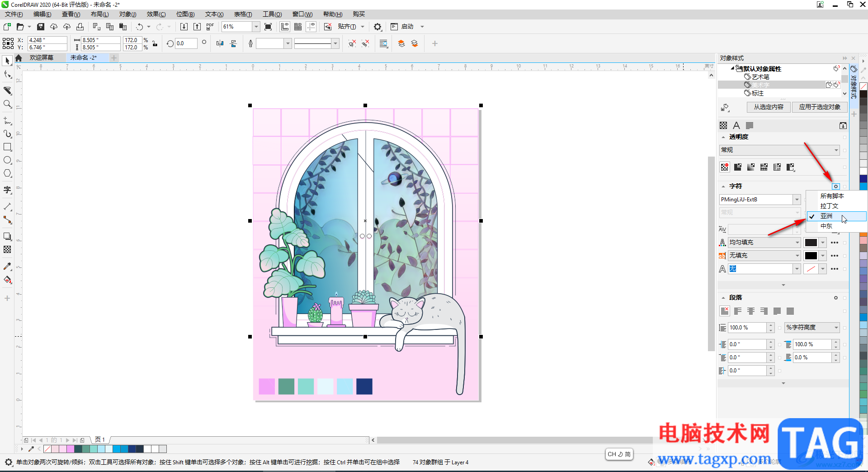Open the 贴齐(T) snap button
The image size is (868, 472).
point(347,27)
